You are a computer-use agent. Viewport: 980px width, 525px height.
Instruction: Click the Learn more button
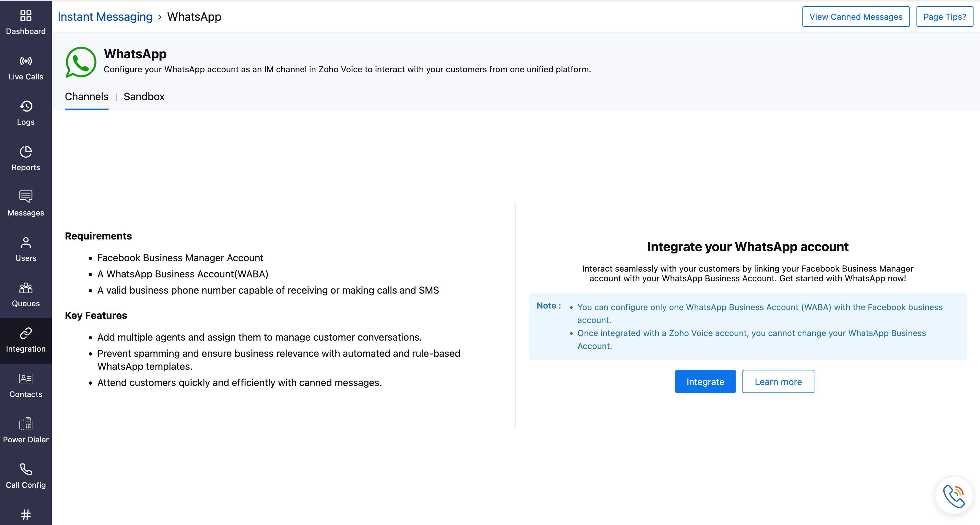[x=778, y=381]
